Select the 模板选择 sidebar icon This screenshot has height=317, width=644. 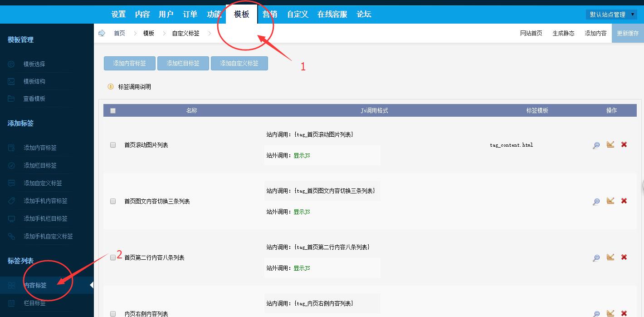[x=11, y=64]
